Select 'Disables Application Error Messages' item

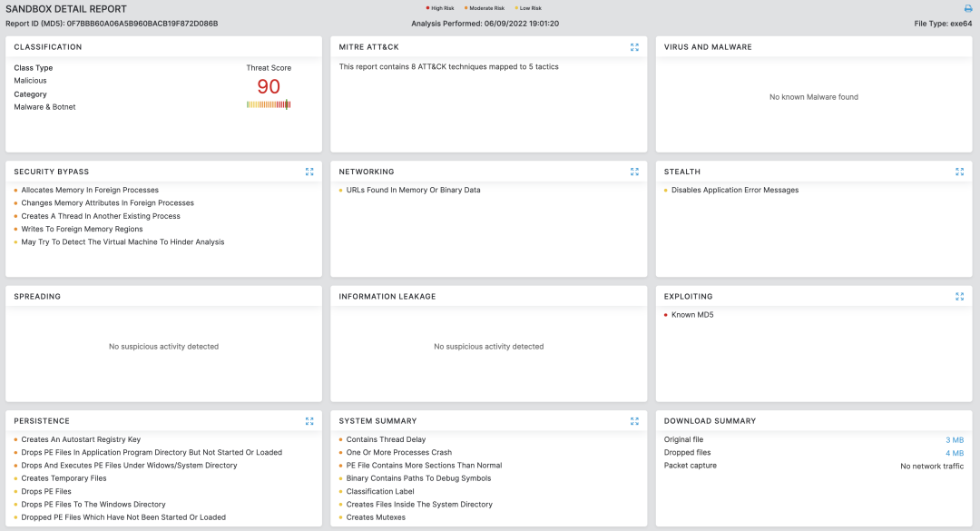pyautogui.click(x=735, y=191)
